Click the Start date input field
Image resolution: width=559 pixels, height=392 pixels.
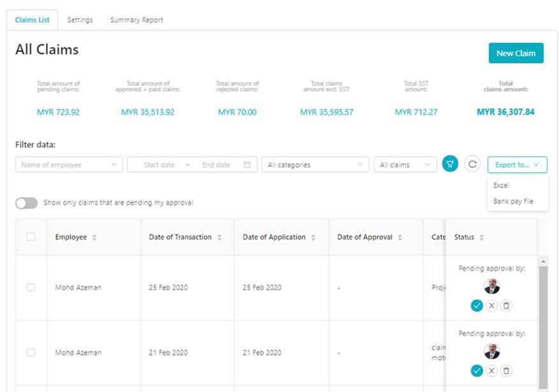159,165
